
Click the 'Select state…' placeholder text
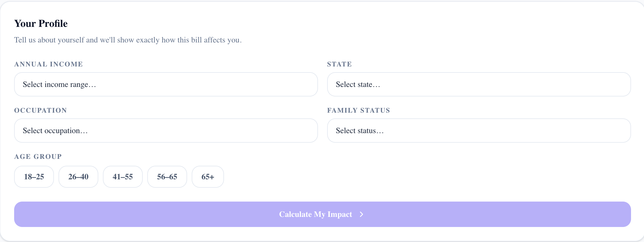[358, 84]
